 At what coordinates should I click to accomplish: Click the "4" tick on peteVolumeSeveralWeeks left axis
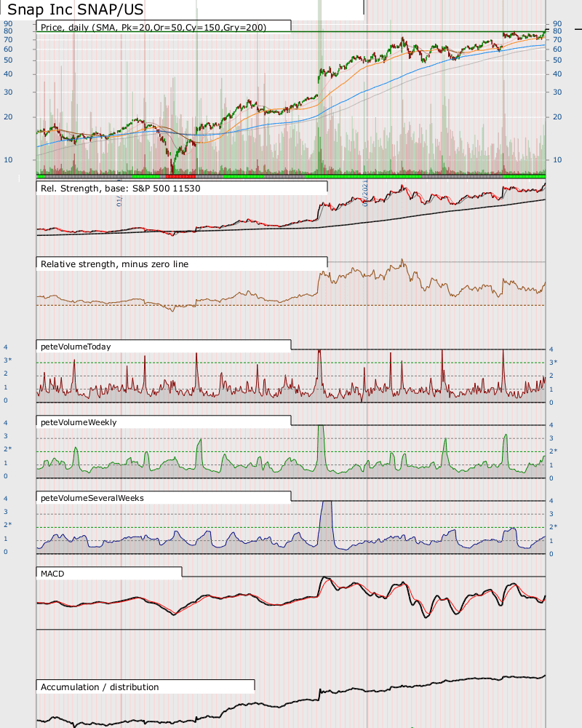[6, 499]
